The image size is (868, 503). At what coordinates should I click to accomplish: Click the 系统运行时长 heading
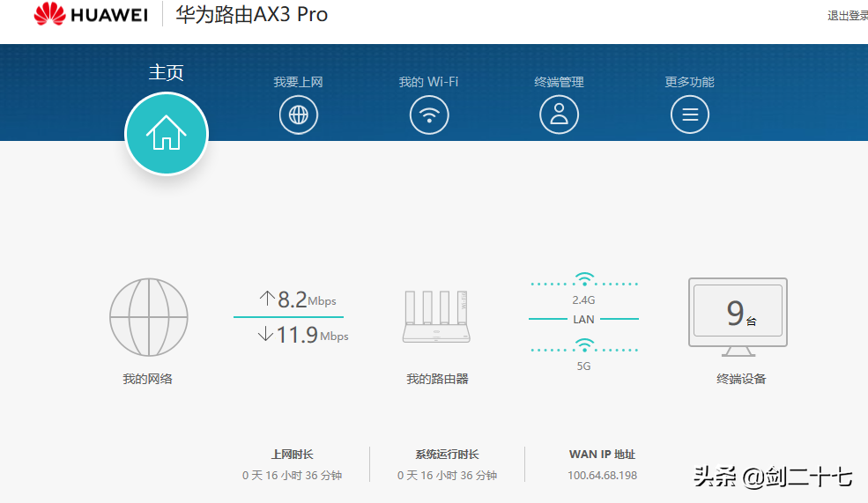(x=448, y=455)
